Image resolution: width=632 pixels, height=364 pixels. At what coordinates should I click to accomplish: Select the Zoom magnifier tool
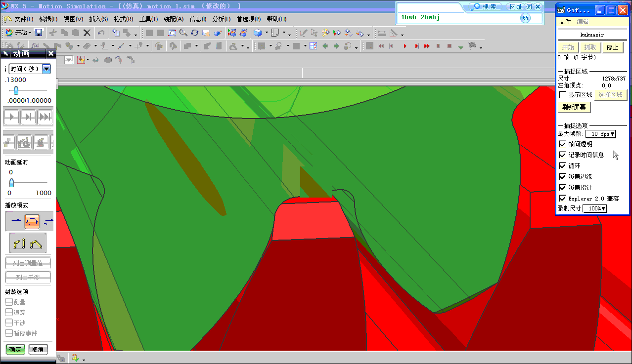pos(183,33)
